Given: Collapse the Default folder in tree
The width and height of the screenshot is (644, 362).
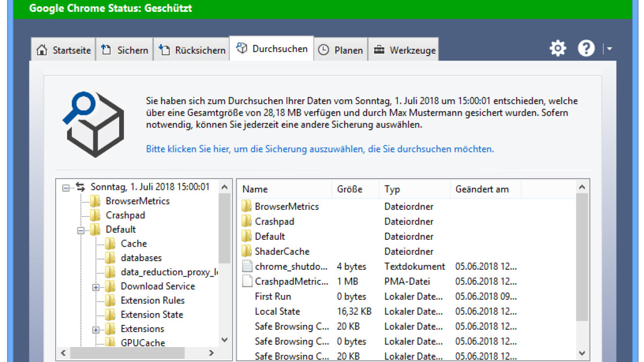Looking at the screenshot, I should [81, 230].
